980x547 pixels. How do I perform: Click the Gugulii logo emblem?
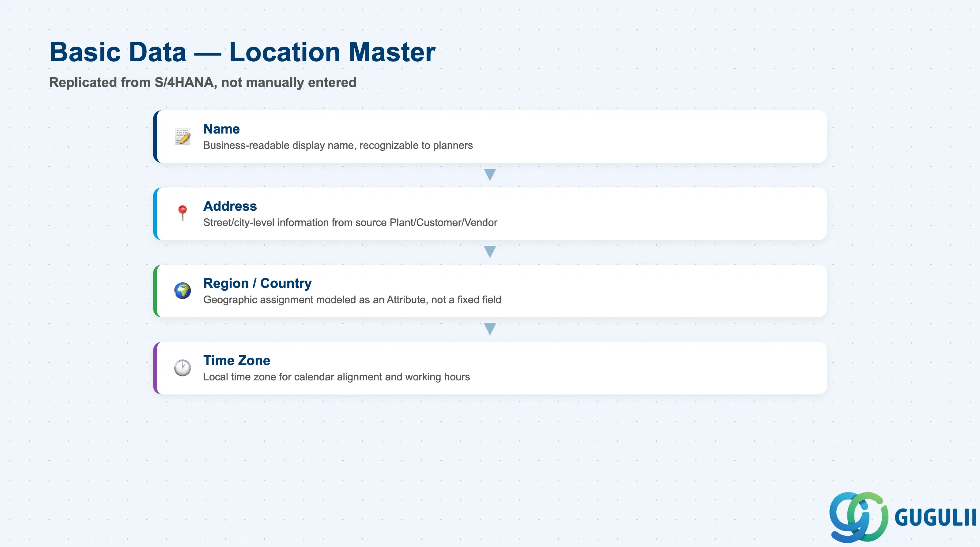point(859,517)
